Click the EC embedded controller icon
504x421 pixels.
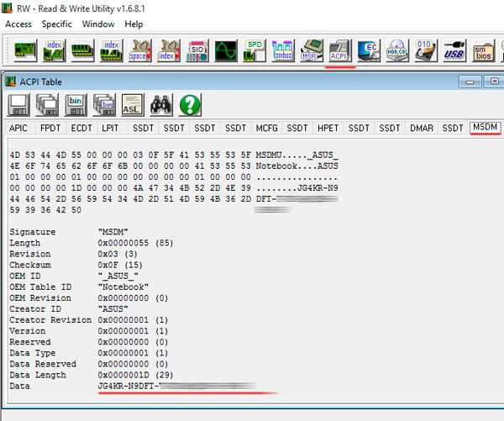pos(367,51)
